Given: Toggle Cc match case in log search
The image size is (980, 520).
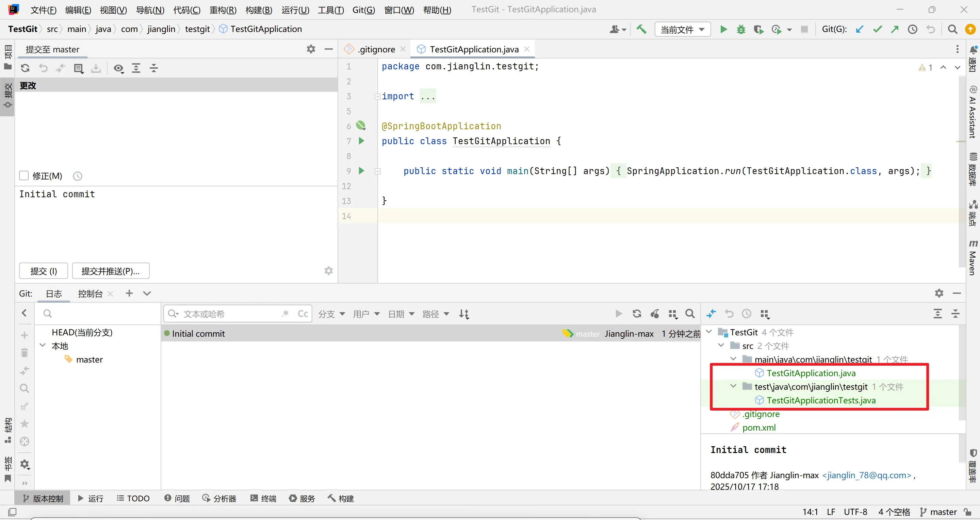Looking at the screenshot, I should 303,314.
